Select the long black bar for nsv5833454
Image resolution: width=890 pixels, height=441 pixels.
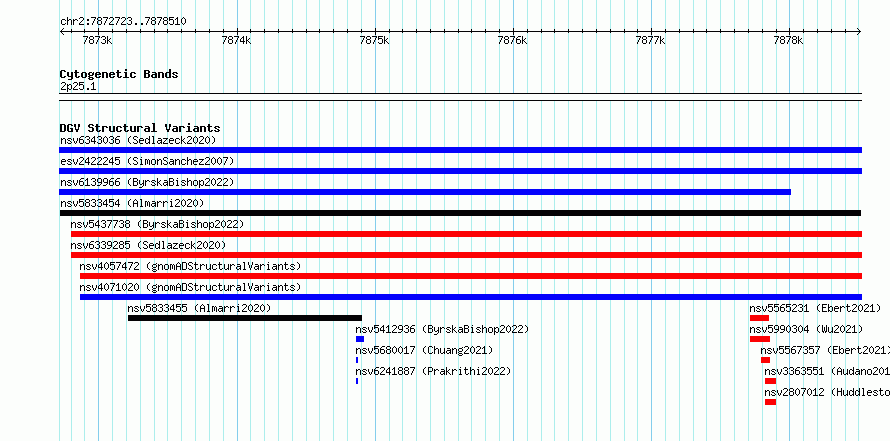(460, 213)
